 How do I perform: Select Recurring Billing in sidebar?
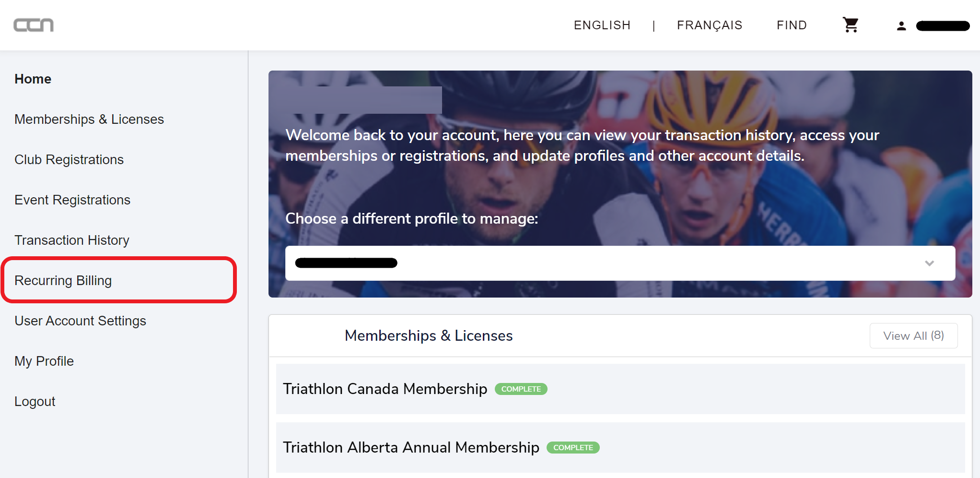pos(63,280)
